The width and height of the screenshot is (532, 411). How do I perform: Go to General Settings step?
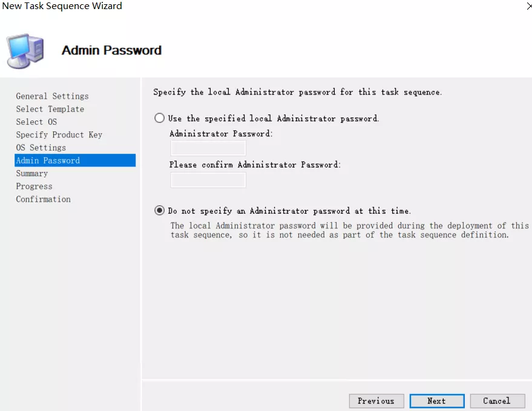[52, 96]
